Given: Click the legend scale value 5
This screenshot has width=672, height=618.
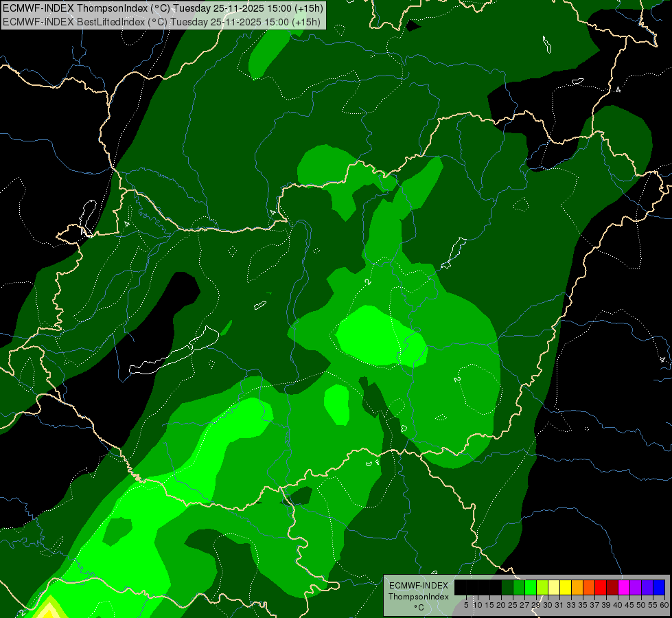Looking at the screenshot, I should click(x=466, y=605).
